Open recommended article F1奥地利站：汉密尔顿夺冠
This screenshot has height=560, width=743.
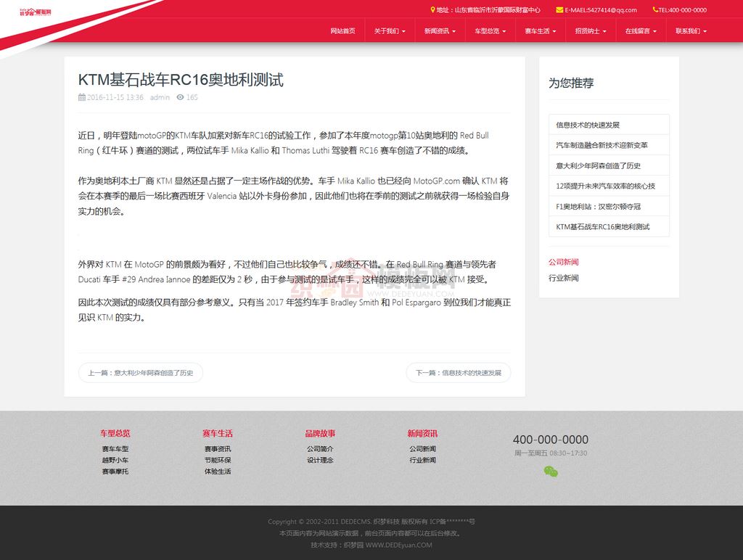(609, 206)
